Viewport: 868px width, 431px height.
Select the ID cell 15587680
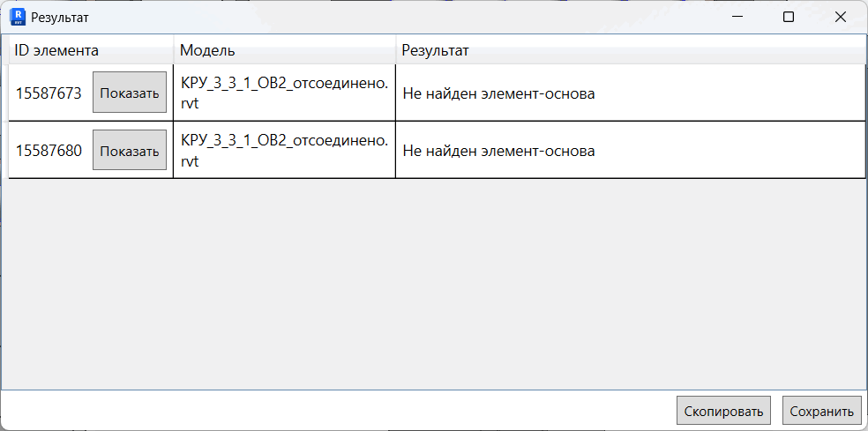click(x=49, y=151)
